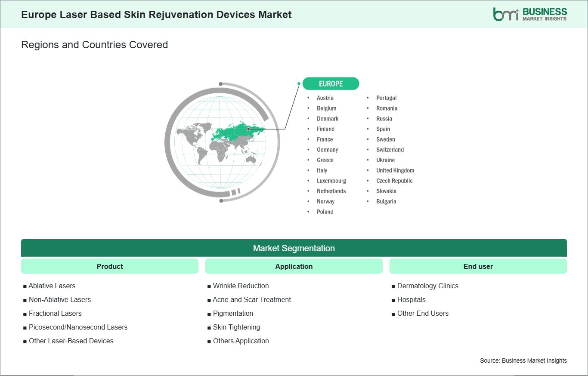Select the End user segment header

(x=478, y=266)
